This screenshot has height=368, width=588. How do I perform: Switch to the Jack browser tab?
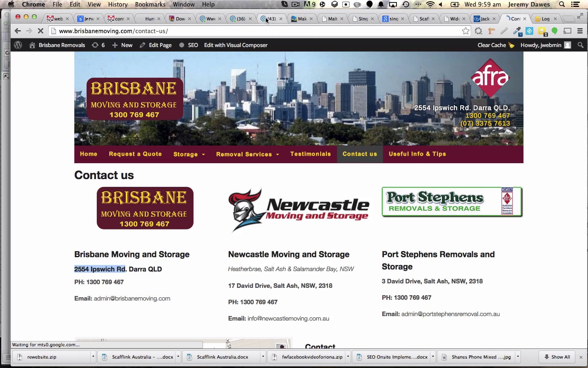485,19
